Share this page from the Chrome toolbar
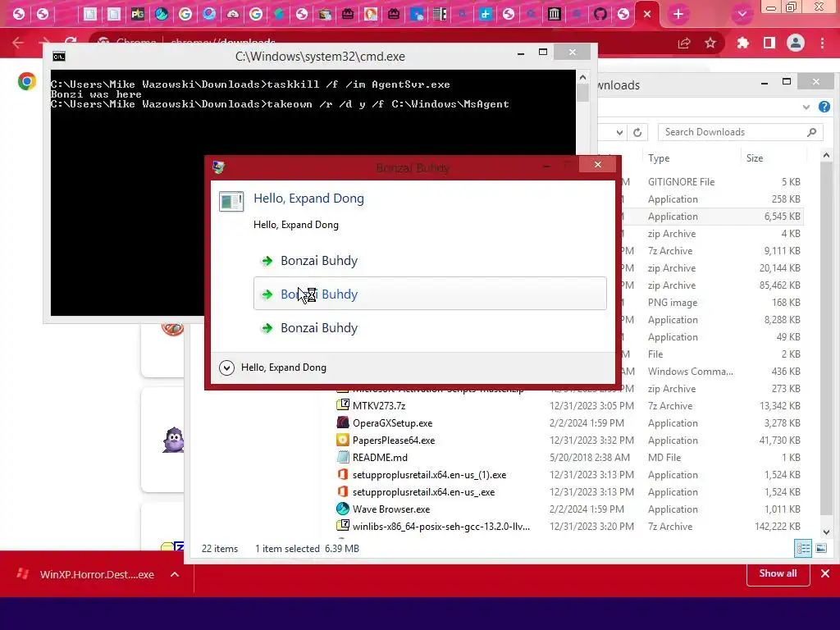 click(x=684, y=43)
